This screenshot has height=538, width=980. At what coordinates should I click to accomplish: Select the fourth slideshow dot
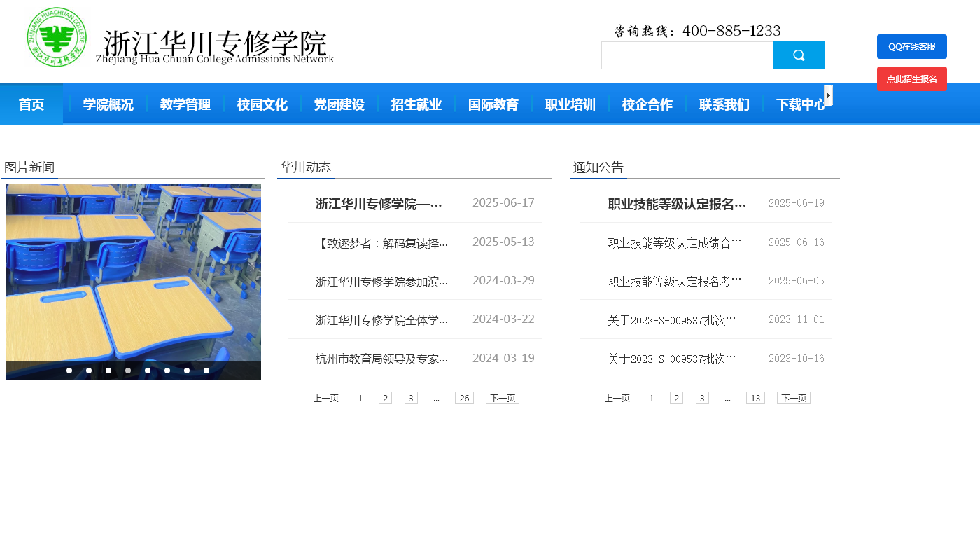[x=128, y=371]
